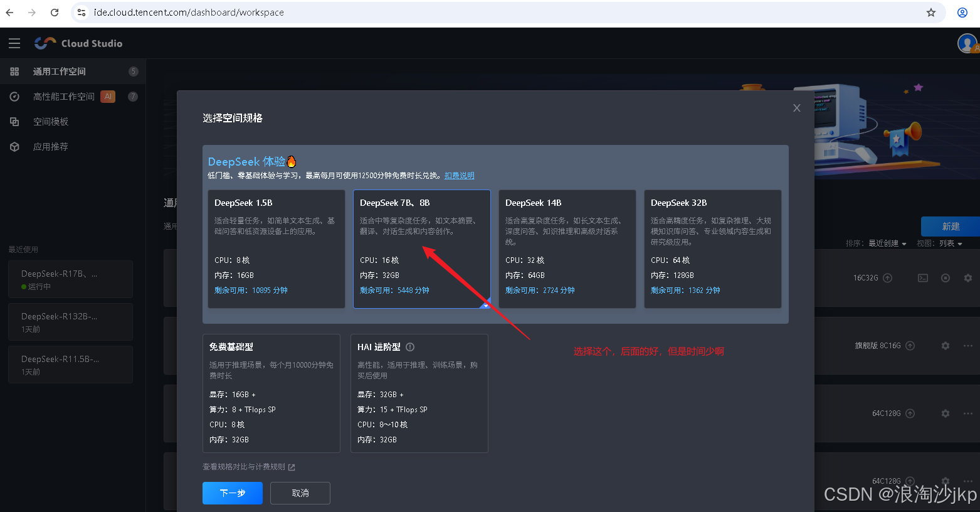Choose the 免费基础型 spec card
980x512 pixels.
271,393
